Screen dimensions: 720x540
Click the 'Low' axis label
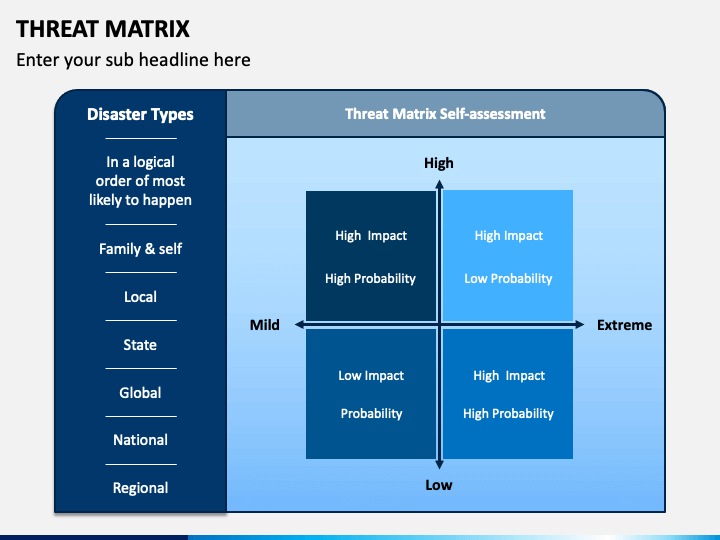pos(439,485)
